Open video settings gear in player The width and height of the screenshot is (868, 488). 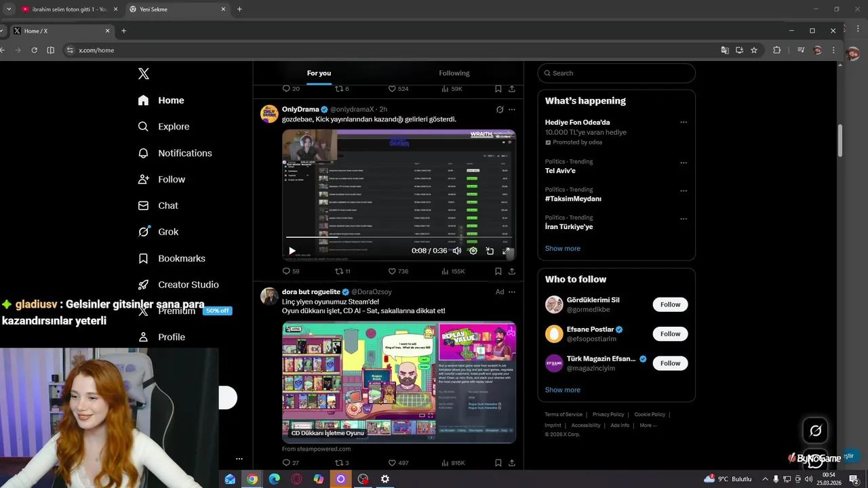pos(473,251)
